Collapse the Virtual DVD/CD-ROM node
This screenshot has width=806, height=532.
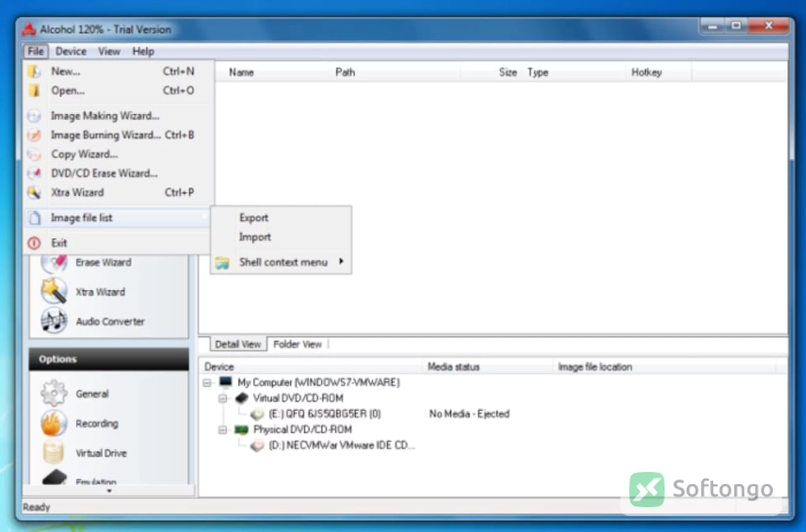click(x=223, y=398)
